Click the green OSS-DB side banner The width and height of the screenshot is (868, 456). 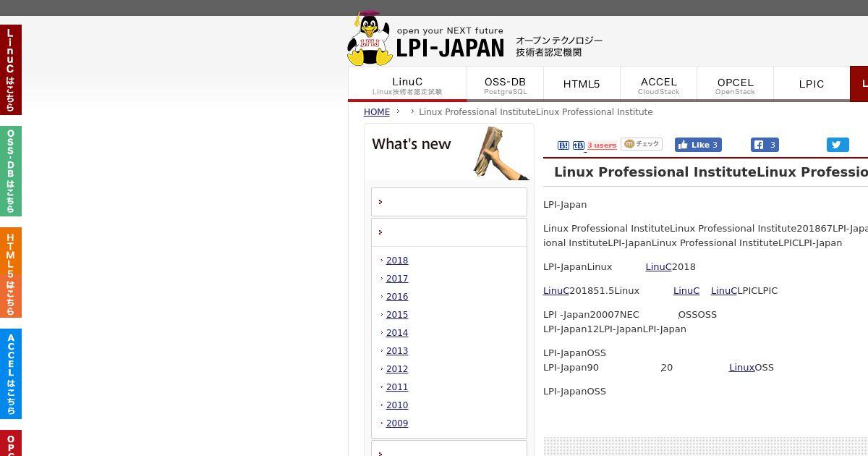click(x=11, y=171)
